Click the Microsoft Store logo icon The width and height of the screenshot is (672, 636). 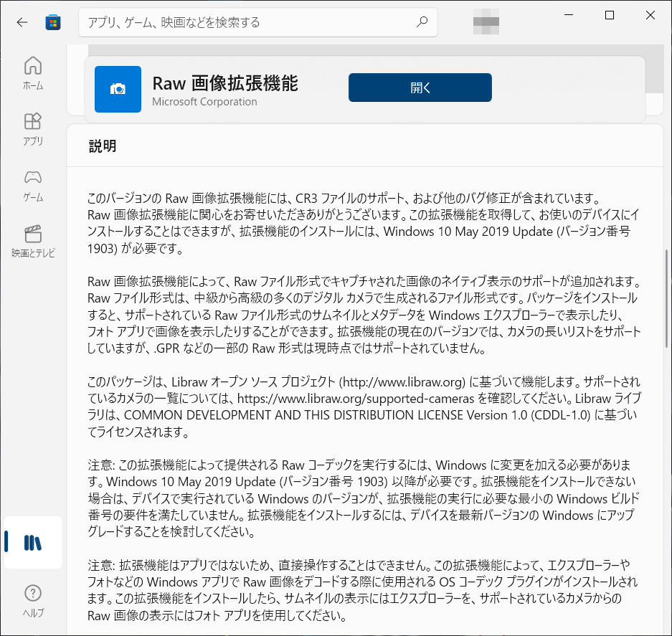[53, 22]
